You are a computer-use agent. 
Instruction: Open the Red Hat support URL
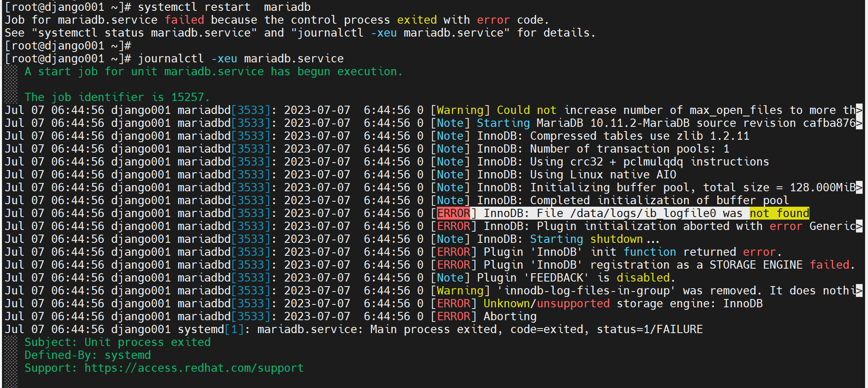(x=194, y=368)
